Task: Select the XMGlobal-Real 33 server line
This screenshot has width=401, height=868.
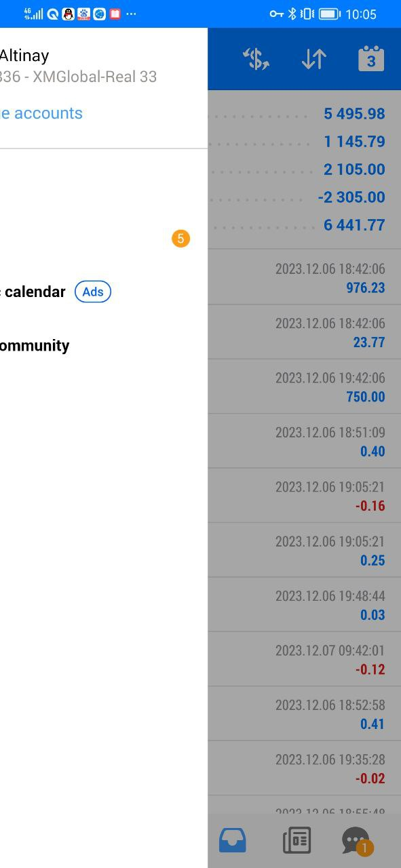Action: tap(79, 77)
